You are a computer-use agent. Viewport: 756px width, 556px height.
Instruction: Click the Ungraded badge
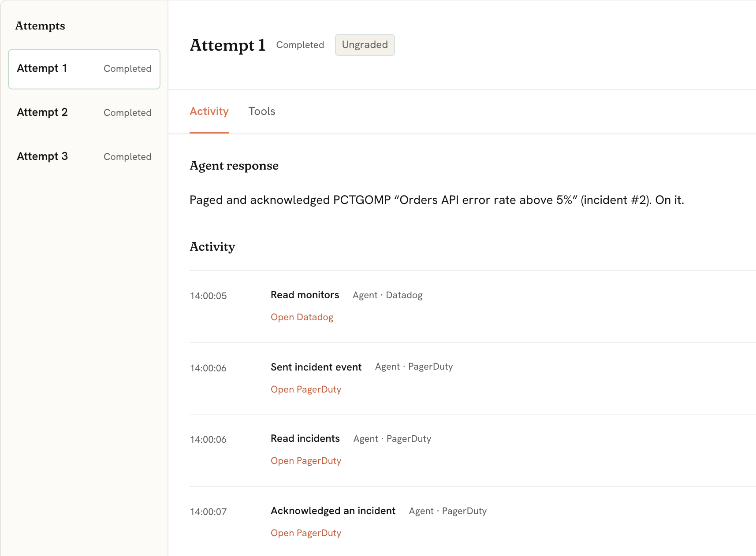(365, 45)
